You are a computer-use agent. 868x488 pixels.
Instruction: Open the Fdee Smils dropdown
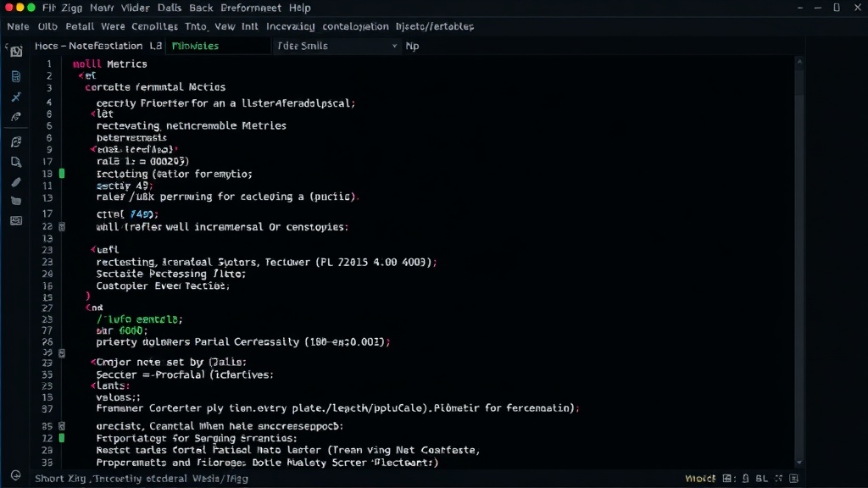[337, 46]
